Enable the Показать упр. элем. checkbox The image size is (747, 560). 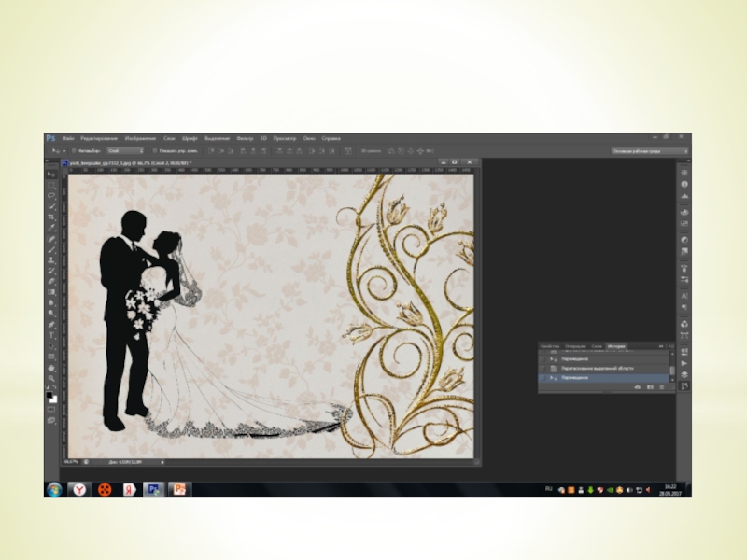coord(155,151)
